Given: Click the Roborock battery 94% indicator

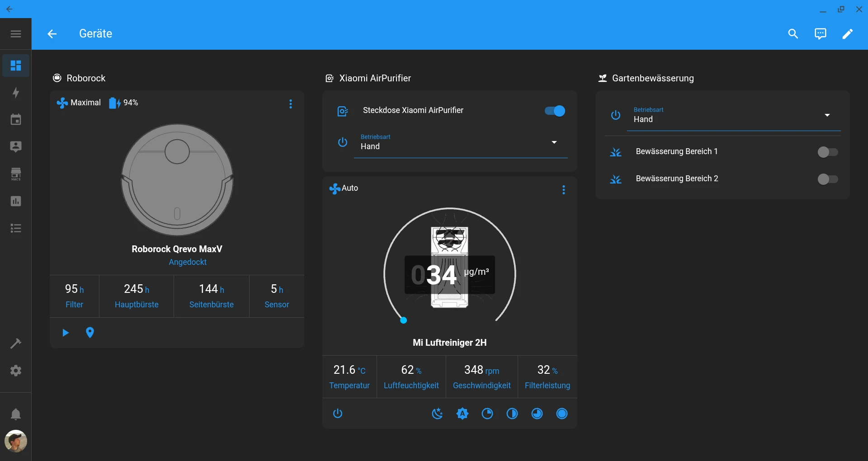Looking at the screenshot, I should coord(123,103).
